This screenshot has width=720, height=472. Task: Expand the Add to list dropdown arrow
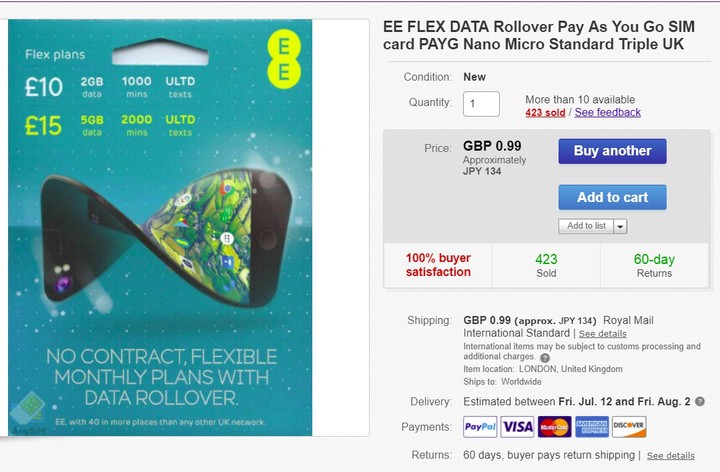click(620, 227)
